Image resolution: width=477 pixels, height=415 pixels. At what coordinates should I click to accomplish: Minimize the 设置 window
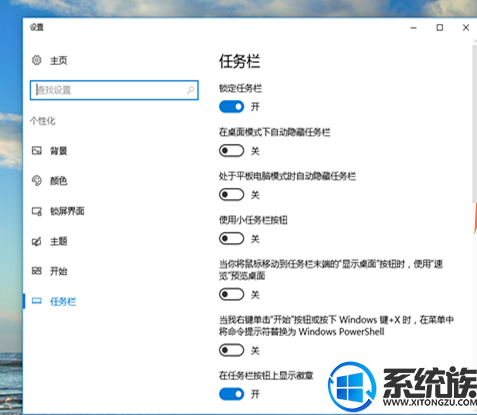pos(414,28)
